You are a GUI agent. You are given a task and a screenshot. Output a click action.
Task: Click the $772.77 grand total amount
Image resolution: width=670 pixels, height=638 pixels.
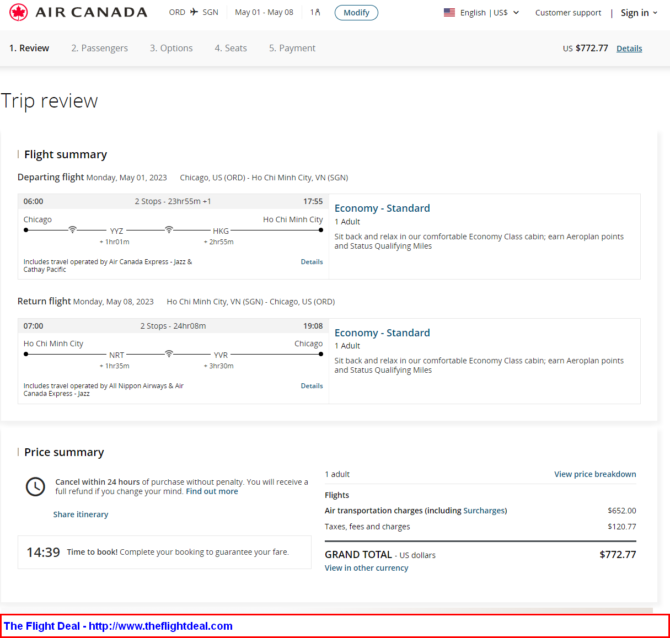[x=617, y=555]
